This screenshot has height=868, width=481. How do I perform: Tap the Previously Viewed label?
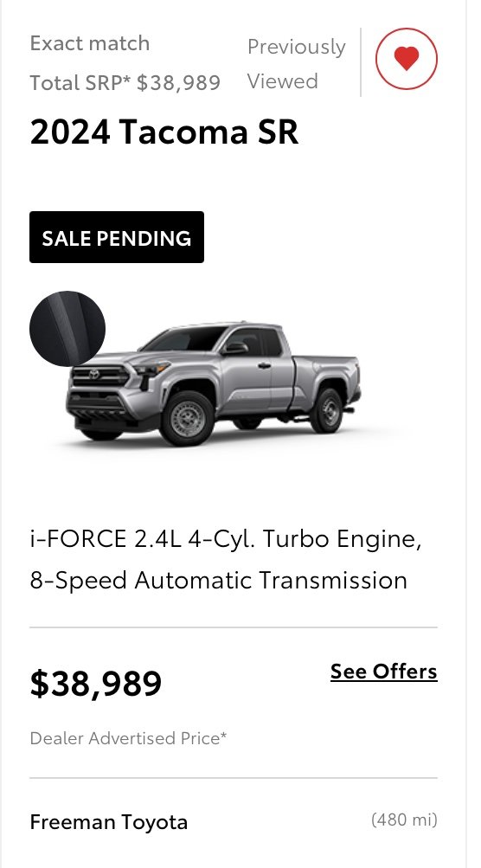coord(297,64)
